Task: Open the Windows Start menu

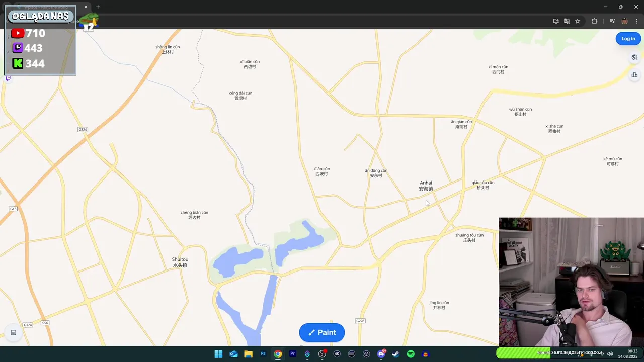Action: click(218, 354)
